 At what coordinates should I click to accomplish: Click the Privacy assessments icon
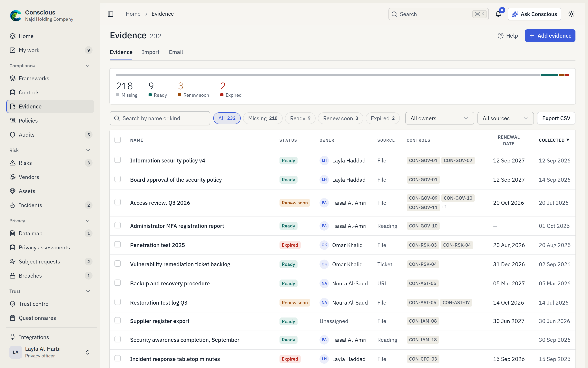[x=12, y=248]
